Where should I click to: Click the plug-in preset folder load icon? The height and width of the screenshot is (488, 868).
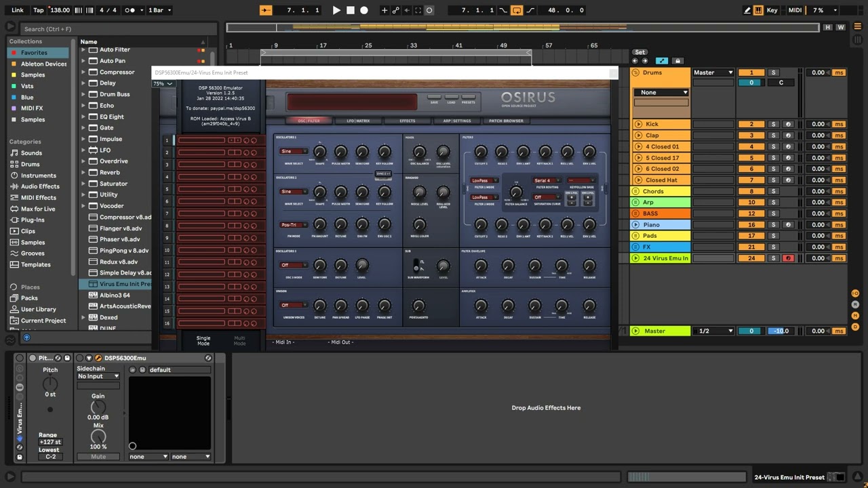point(133,369)
